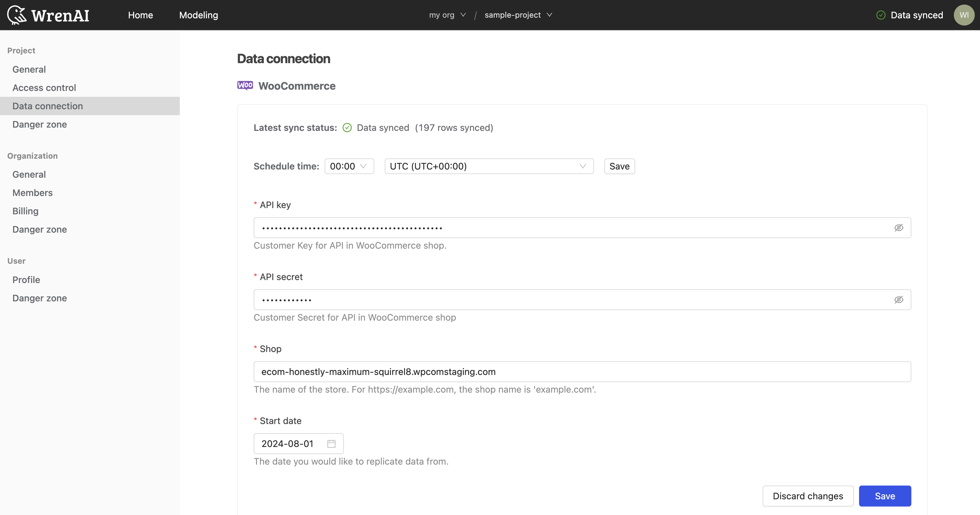The image size is (980, 515).
Task: Open Billing page
Action: coord(90,211)
